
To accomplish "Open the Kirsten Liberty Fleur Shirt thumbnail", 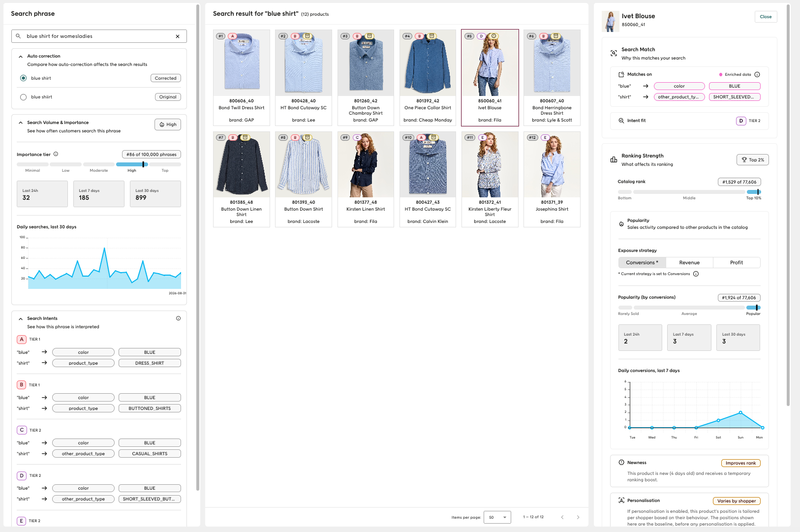I will click(490, 164).
